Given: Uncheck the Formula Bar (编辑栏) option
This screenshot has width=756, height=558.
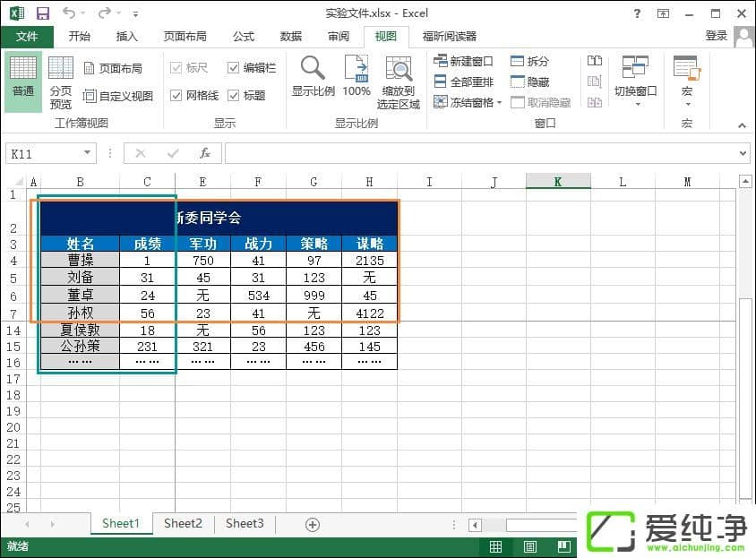Looking at the screenshot, I should tap(236, 67).
